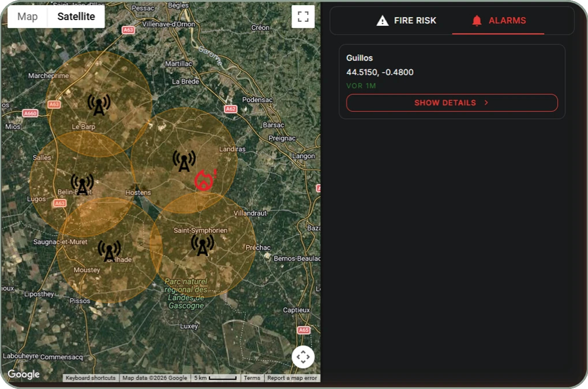This screenshot has width=588, height=389.
Task: Click the A660 road shield
Action: coord(30,113)
